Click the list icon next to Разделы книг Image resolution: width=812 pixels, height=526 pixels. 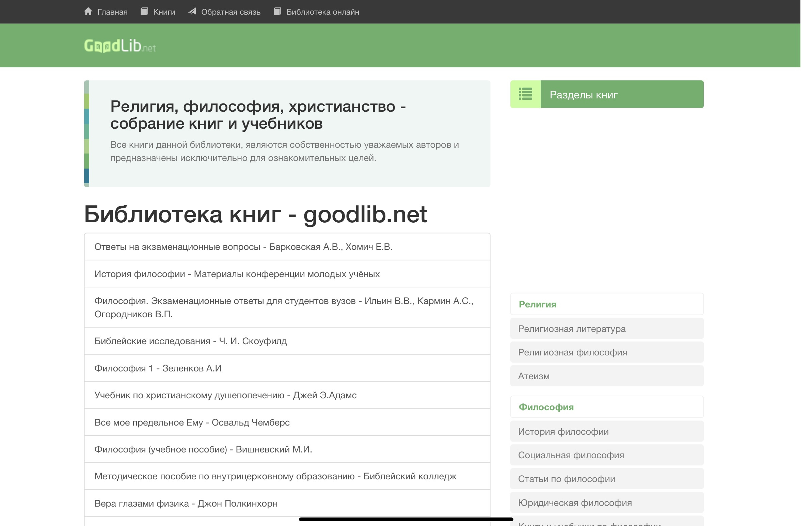point(525,94)
